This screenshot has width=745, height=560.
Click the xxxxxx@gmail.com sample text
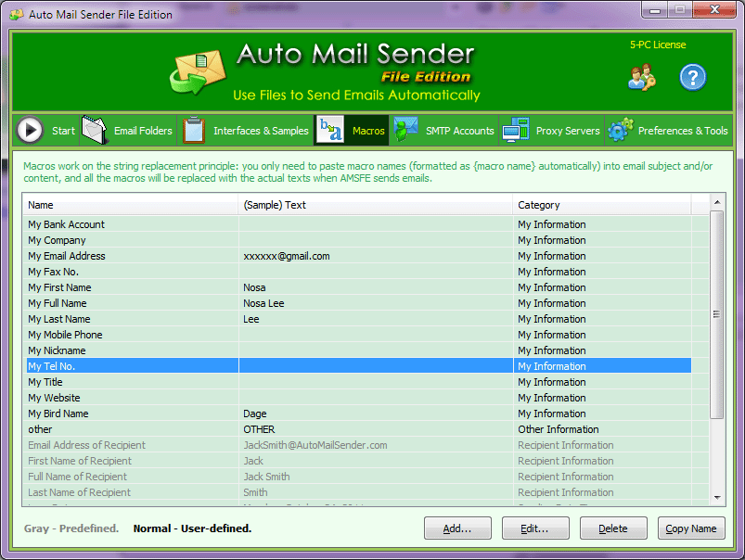[x=287, y=256]
